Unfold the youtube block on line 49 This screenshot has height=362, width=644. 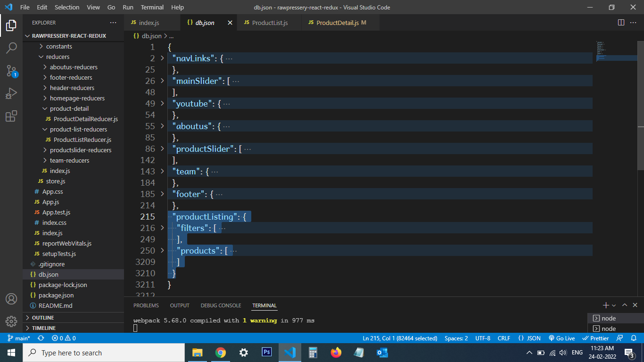(x=162, y=104)
